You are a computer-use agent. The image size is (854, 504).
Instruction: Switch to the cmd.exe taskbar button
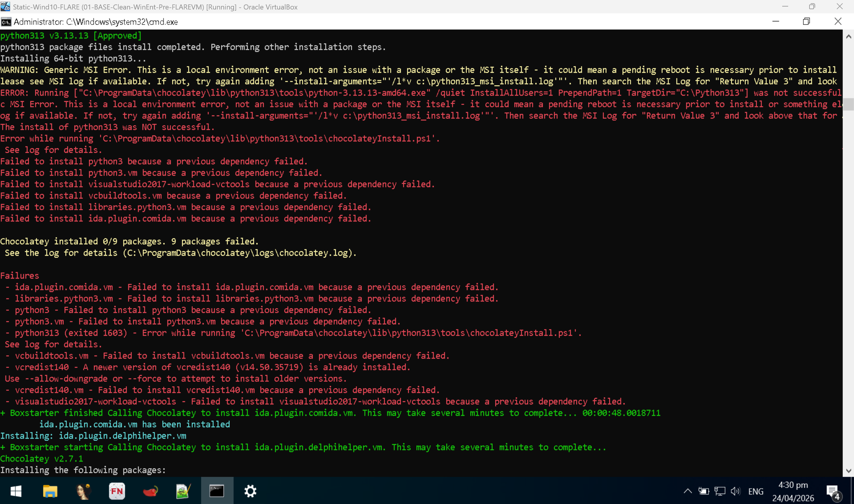coord(217,491)
